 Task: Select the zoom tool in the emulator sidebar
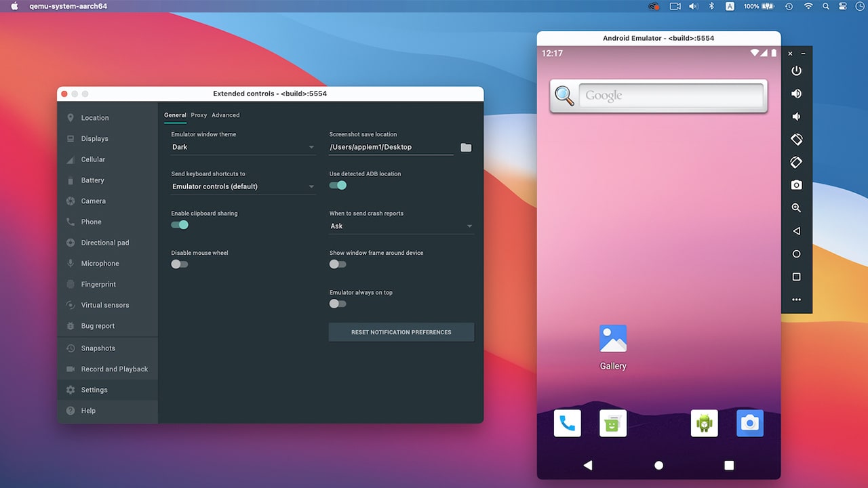[x=796, y=207]
